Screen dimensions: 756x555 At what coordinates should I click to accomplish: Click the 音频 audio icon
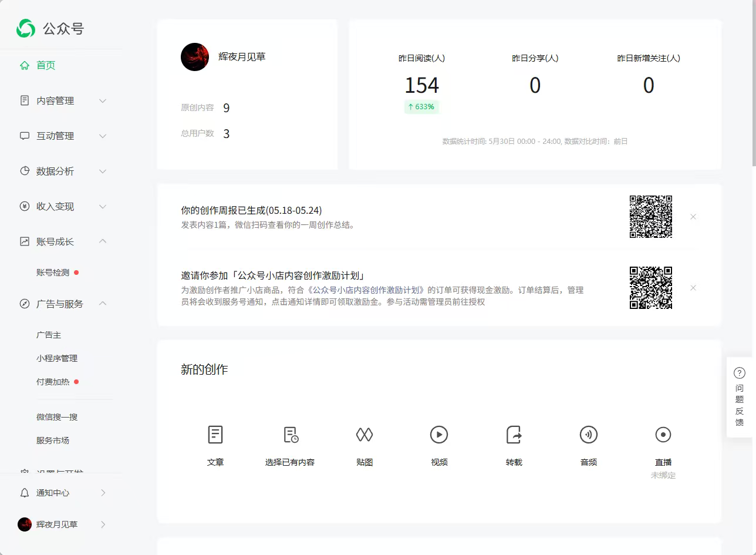pos(589,435)
